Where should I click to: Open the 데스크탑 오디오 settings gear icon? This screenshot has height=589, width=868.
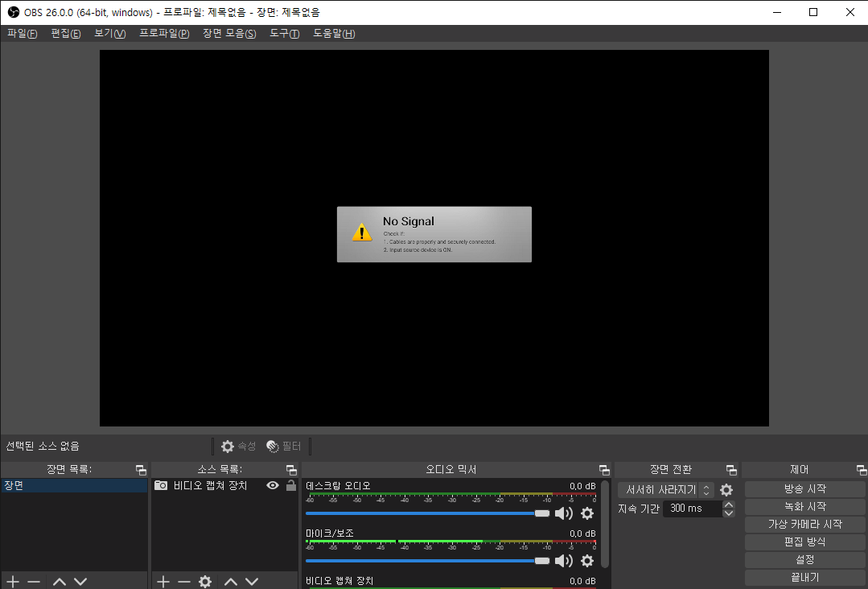(x=587, y=513)
